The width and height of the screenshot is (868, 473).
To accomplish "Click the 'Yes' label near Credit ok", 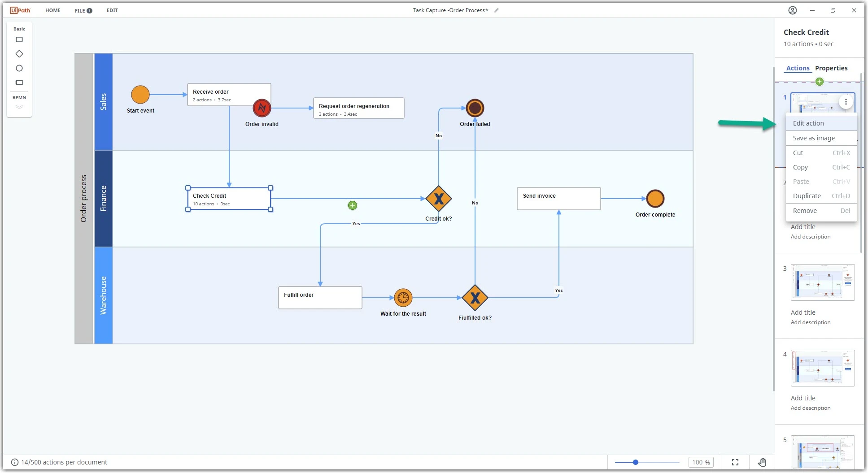I will [356, 223].
